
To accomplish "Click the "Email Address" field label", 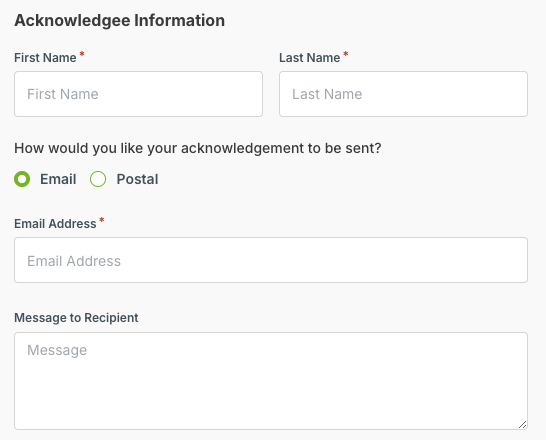I will click(55, 224).
